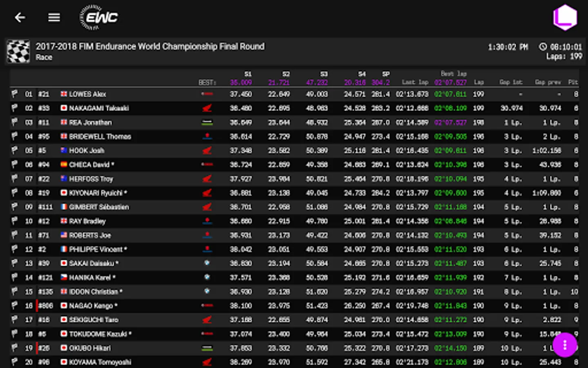588x368 pixels.
Task: Tap the USA flag beside ROBERTS Joe
Action: click(64, 235)
